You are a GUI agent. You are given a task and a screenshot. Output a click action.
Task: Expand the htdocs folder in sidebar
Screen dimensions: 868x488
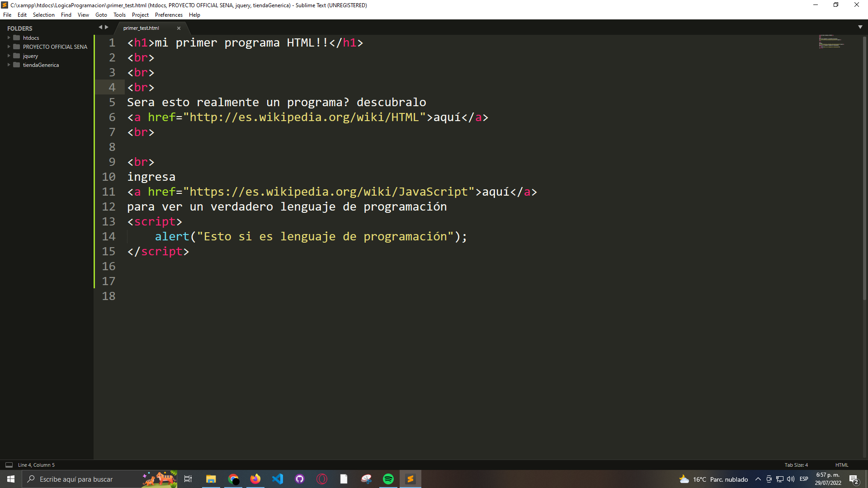point(8,37)
